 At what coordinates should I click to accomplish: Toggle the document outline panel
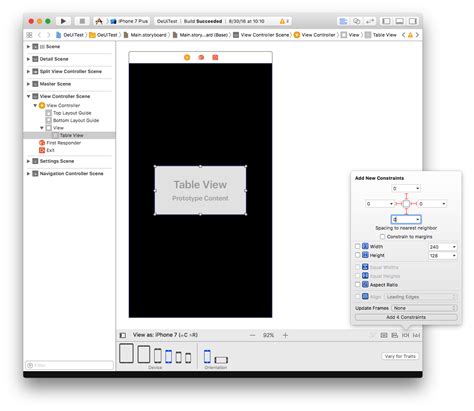(x=123, y=335)
